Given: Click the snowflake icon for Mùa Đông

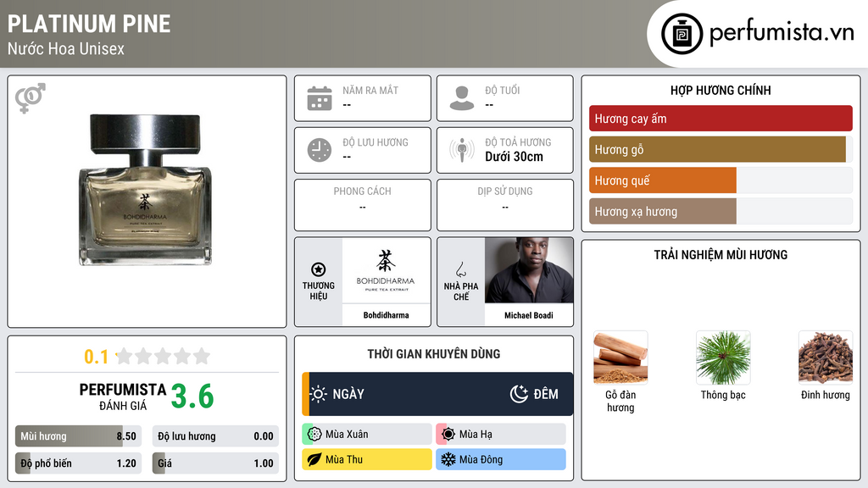Looking at the screenshot, I should coord(448,459).
